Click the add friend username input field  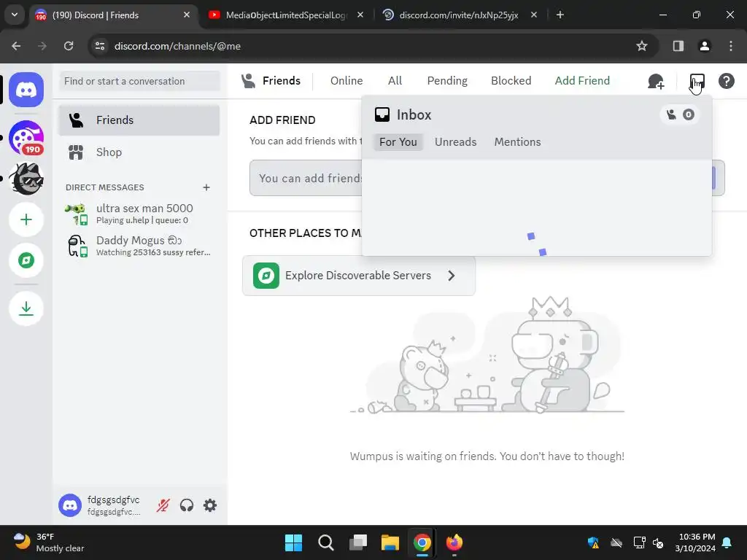point(306,178)
